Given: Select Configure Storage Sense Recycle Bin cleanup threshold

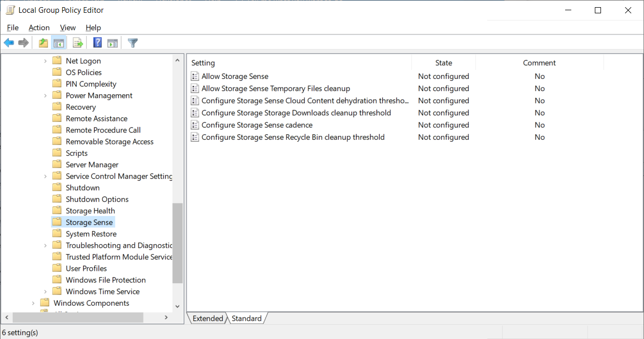Looking at the screenshot, I should pyautogui.click(x=293, y=137).
